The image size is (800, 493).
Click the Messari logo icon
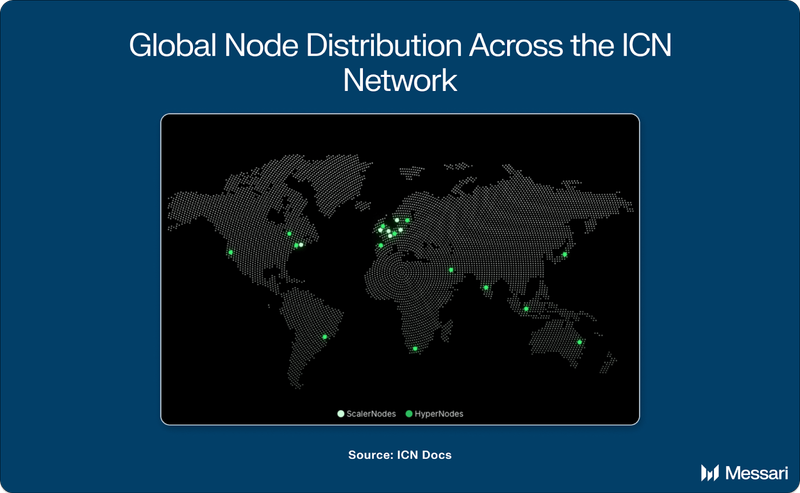pyautogui.click(x=710, y=473)
